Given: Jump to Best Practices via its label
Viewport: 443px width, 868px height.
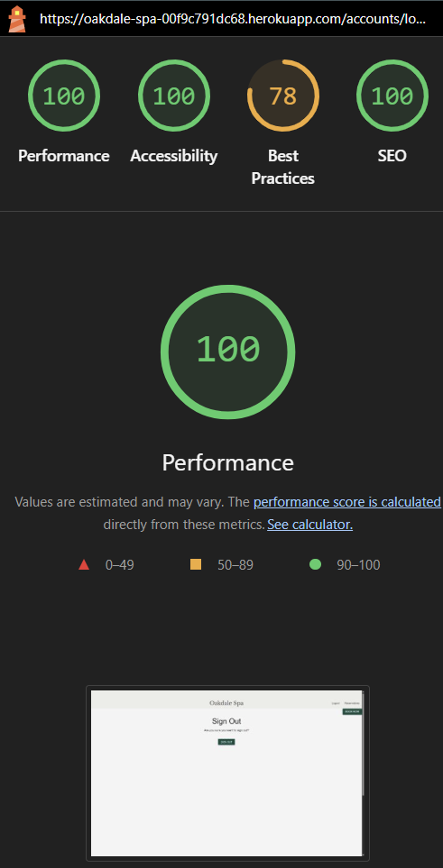Looking at the screenshot, I should [x=282, y=167].
